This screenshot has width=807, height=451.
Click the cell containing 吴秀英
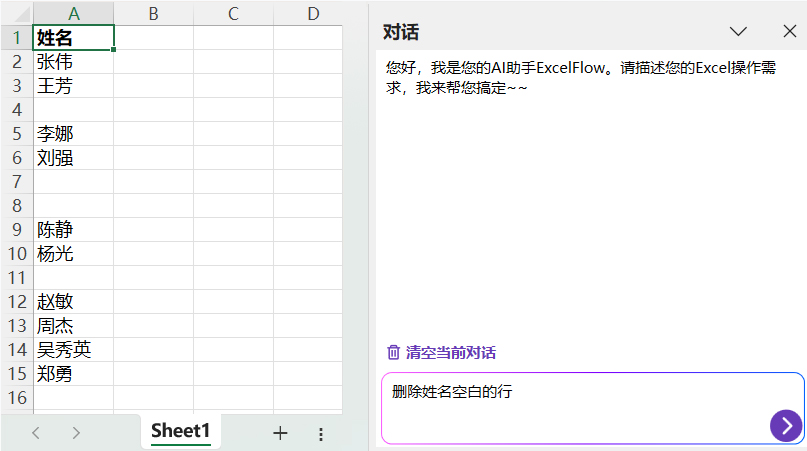pyautogui.click(x=73, y=350)
